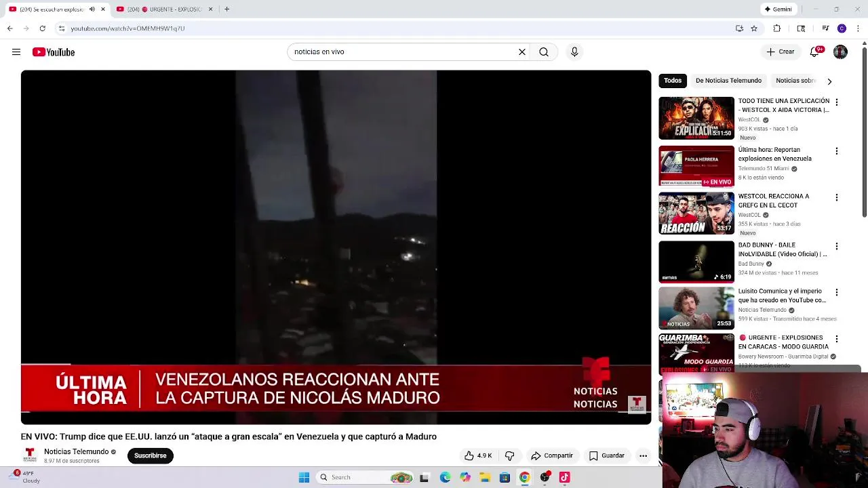868x488 pixels.
Task: Open the Chrome profile C avatar
Action: [842, 28]
